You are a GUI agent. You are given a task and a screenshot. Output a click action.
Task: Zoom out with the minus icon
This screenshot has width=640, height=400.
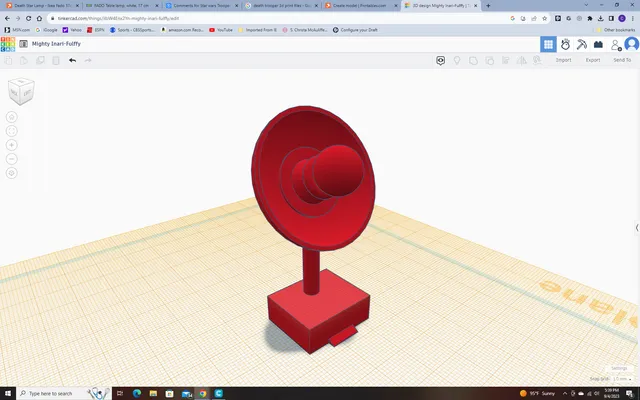point(11,159)
